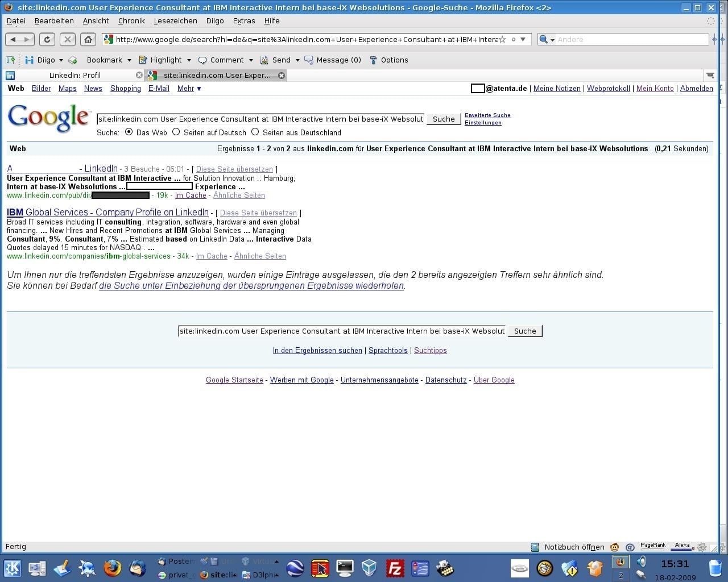
Task: Click in the bottom Google search field
Action: click(342, 331)
